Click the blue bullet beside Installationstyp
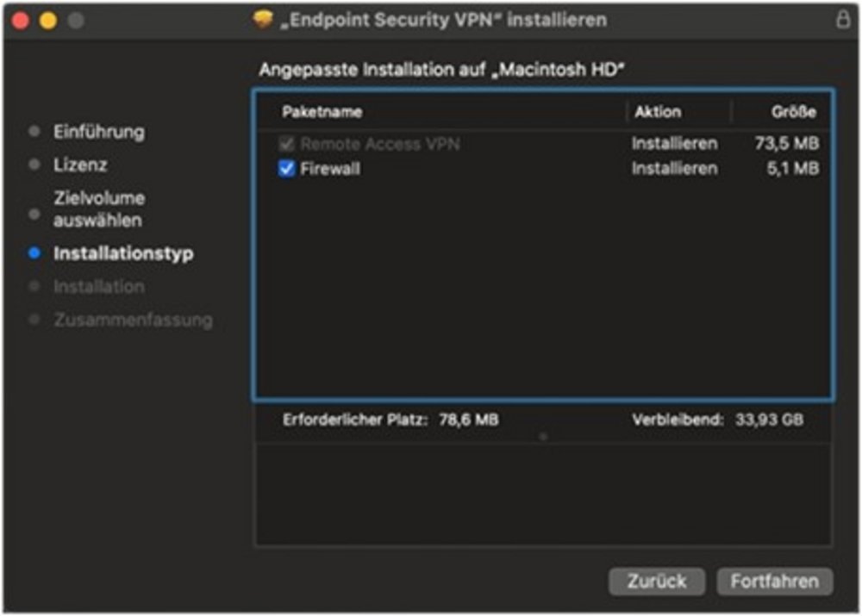 coord(34,253)
